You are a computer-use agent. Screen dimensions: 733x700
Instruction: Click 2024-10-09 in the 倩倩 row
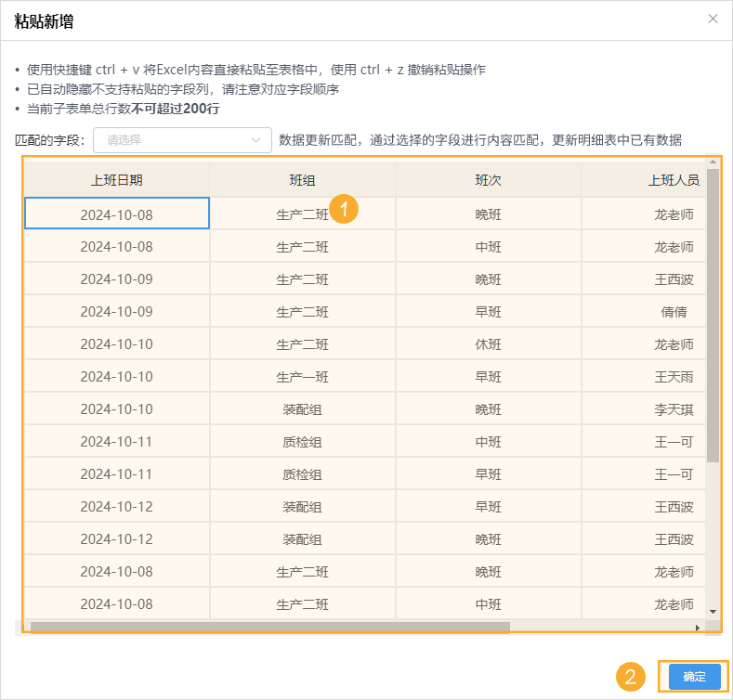tap(116, 312)
